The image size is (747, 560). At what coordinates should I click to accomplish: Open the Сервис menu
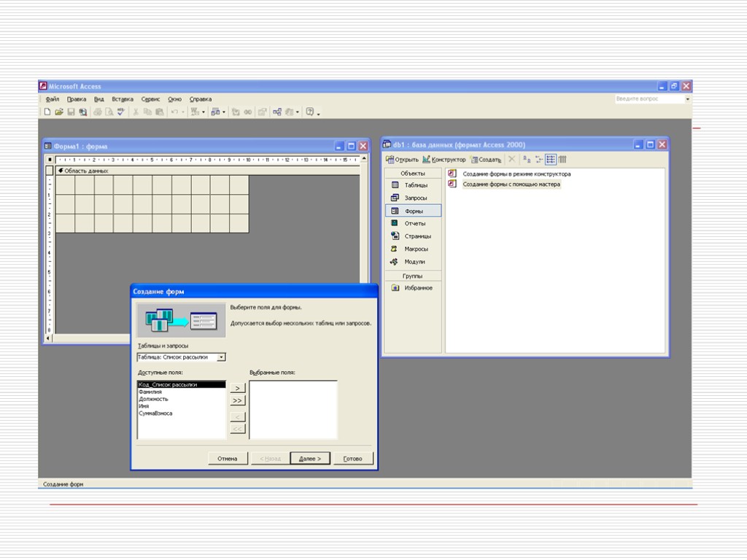click(150, 99)
